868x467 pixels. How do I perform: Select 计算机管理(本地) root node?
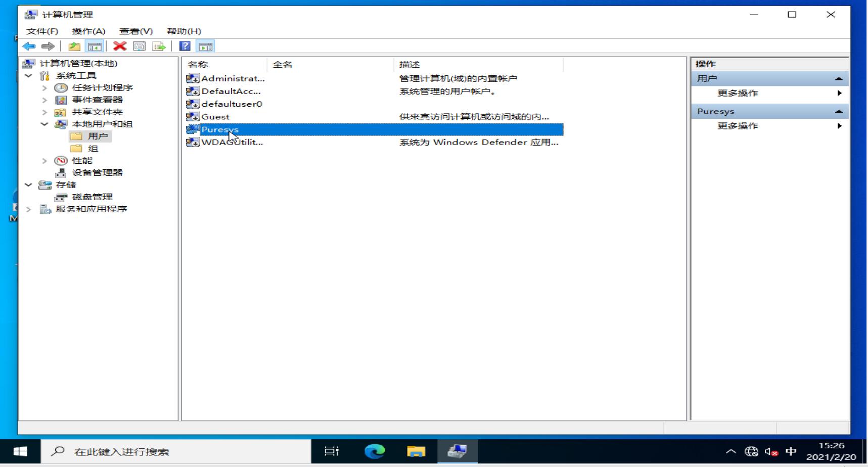(78, 63)
